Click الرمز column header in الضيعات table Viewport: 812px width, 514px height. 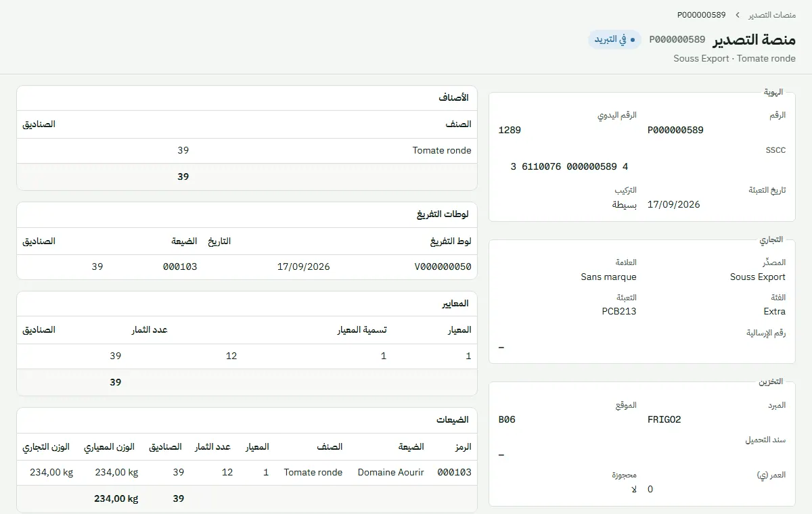click(x=461, y=447)
